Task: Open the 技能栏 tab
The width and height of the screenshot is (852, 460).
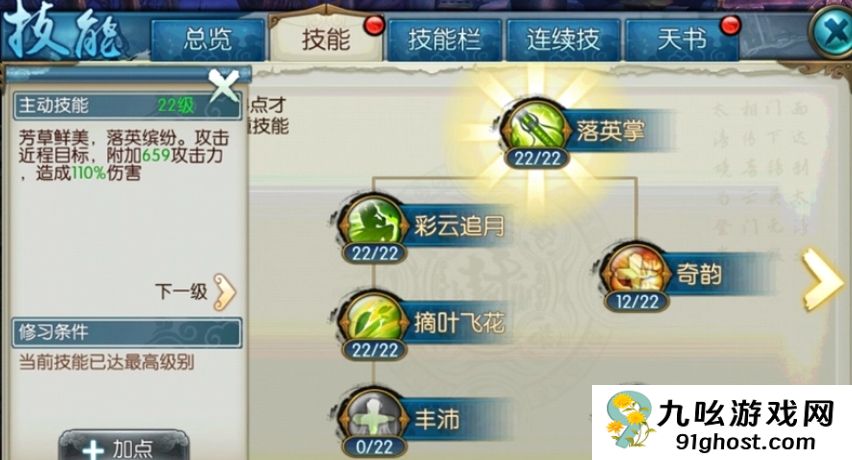Action: pos(444,40)
